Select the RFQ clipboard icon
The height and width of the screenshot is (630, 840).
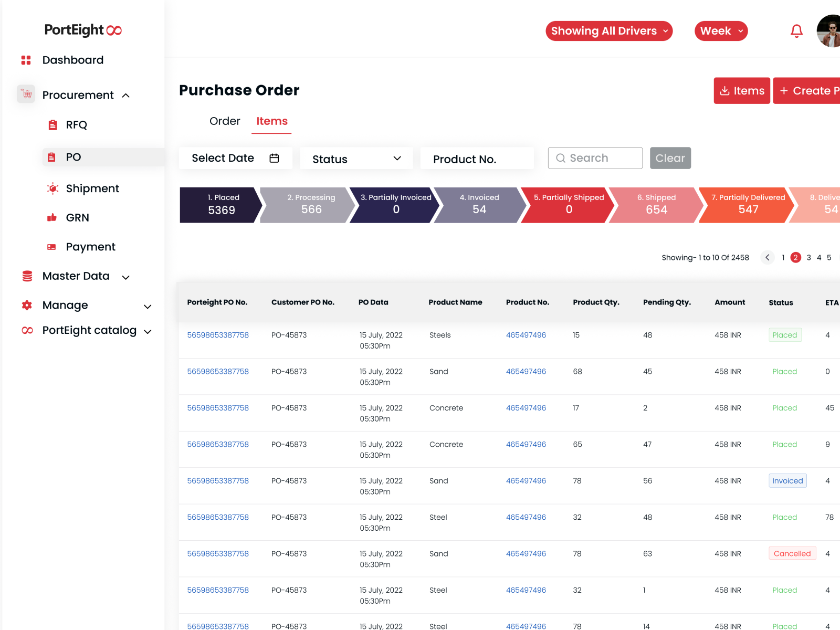pyautogui.click(x=52, y=124)
